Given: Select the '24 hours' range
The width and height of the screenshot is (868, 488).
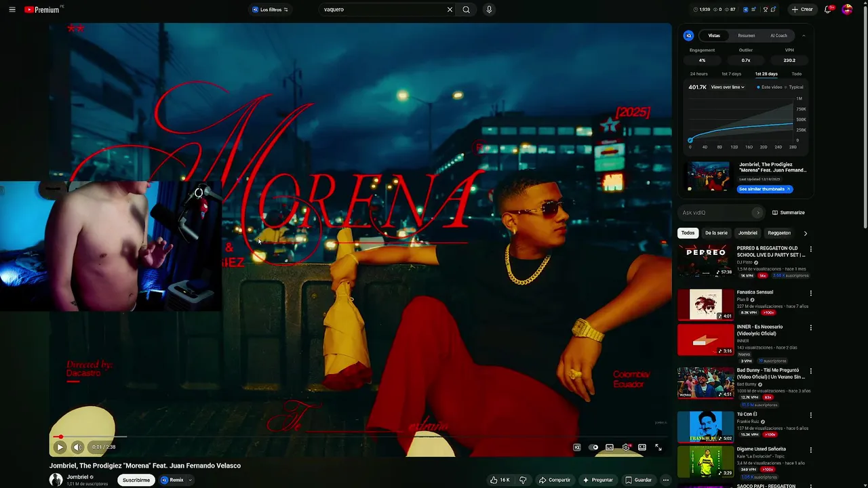Looking at the screenshot, I should coord(698,74).
